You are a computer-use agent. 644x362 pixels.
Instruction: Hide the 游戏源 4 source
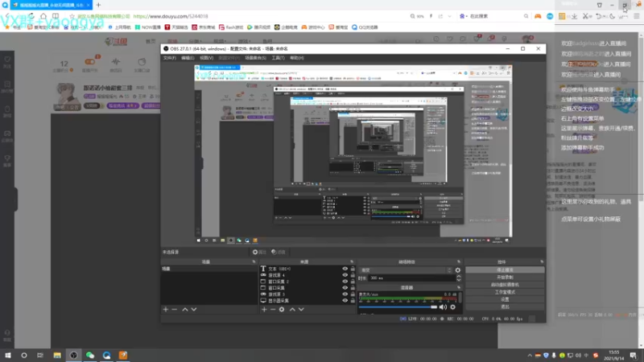pos(345,275)
